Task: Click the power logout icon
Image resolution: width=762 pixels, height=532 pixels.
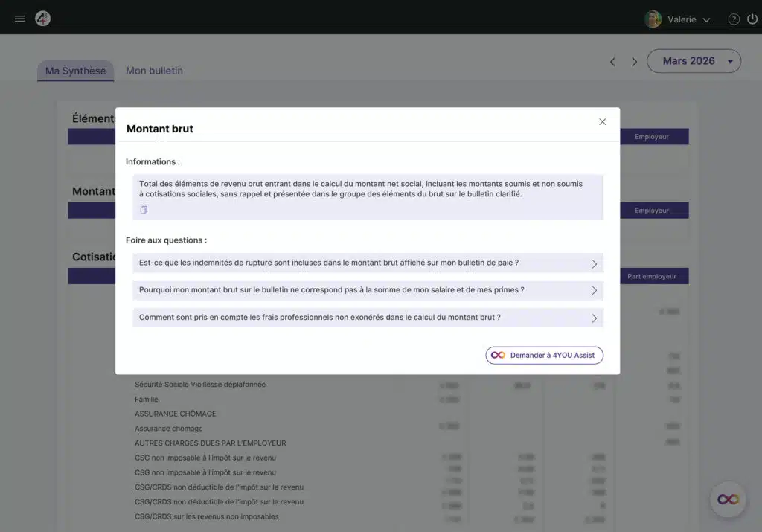Action: pos(752,19)
